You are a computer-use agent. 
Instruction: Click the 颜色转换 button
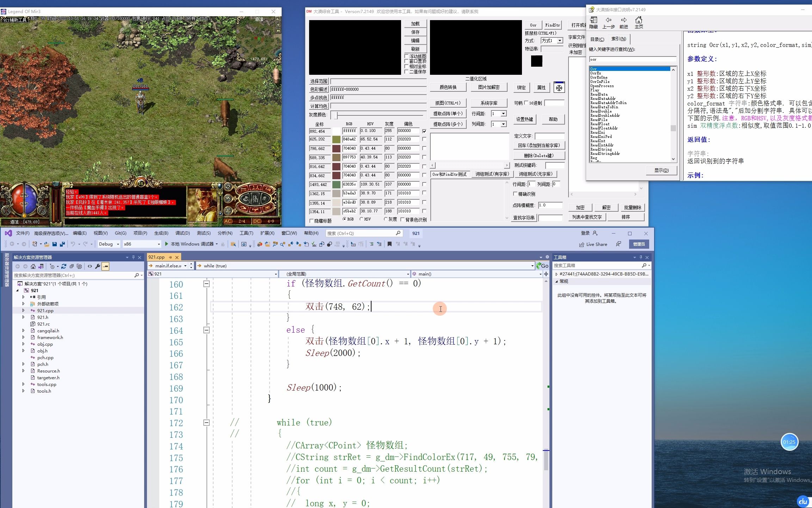click(448, 87)
